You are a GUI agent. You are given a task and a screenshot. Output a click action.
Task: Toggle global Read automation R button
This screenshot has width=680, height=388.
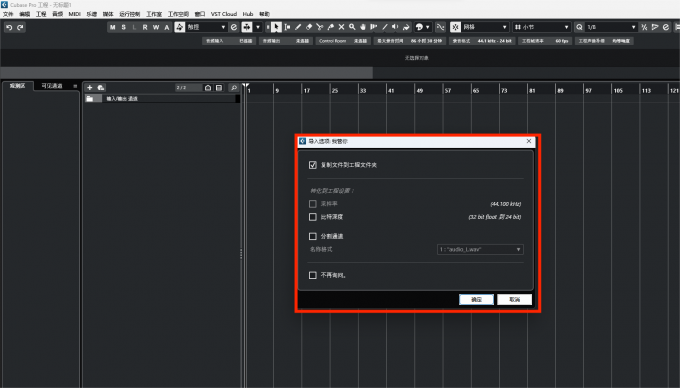click(145, 27)
